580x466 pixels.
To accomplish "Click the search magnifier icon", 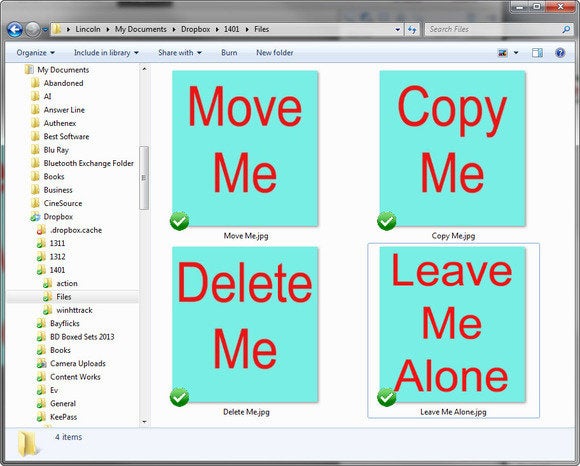I will pos(566,29).
